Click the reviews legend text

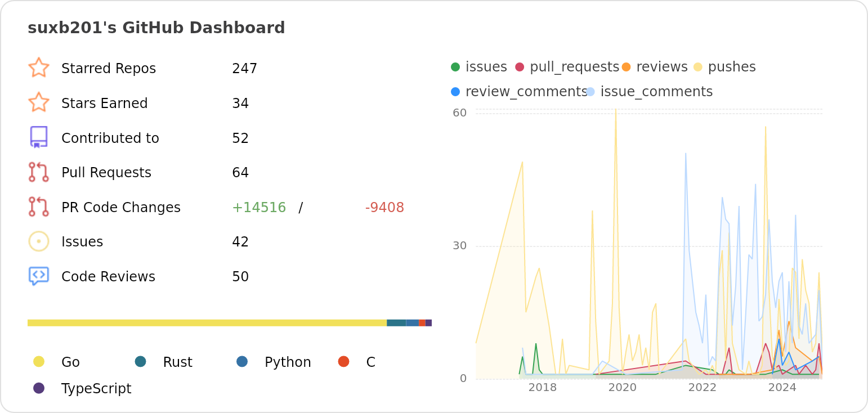662,67
